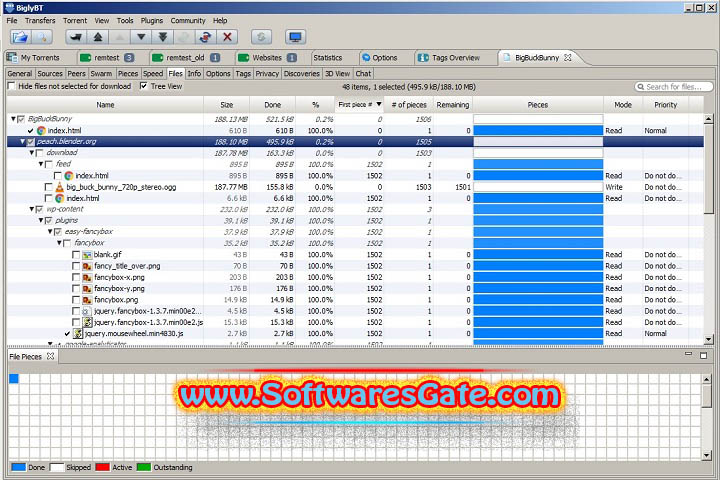Click the red X remove torrent icon
Image resolution: width=720 pixels, height=480 pixels.
[227, 37]
